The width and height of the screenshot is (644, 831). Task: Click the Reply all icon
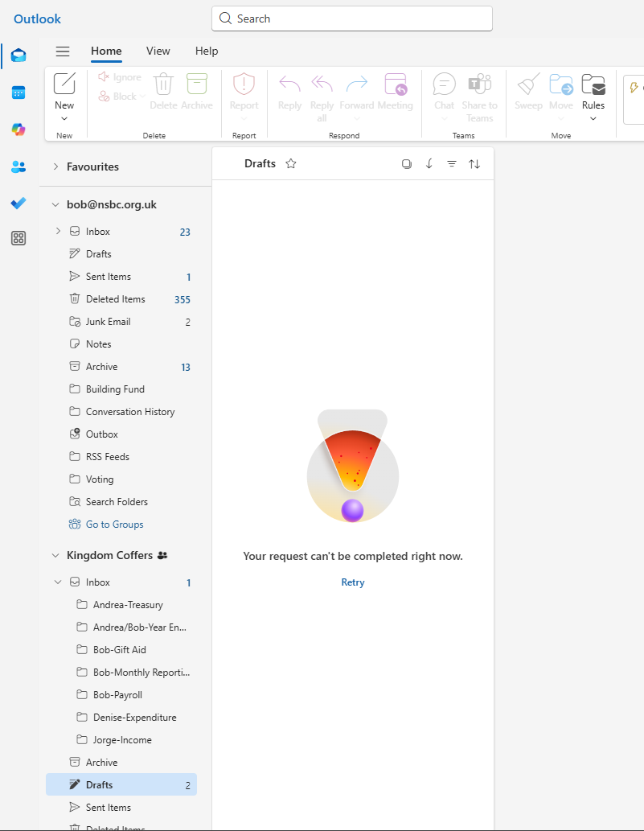coord(322,84)
